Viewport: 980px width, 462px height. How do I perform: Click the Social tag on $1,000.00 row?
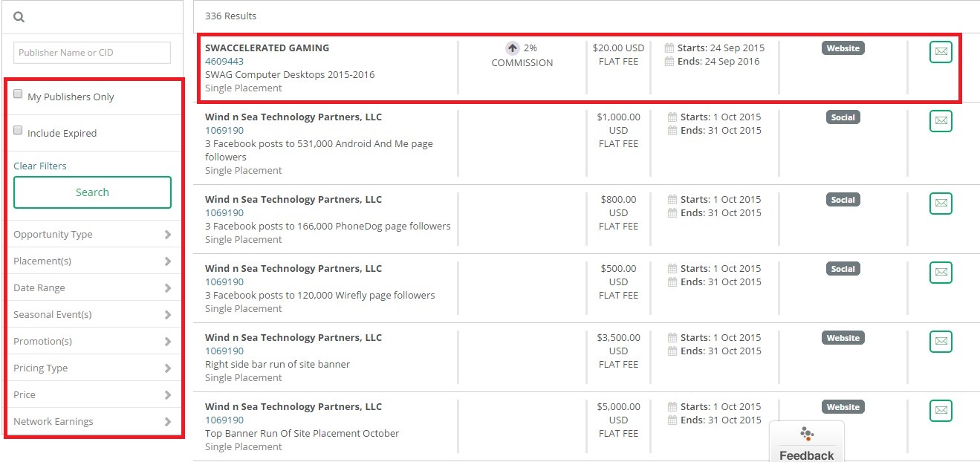(843, 117)
